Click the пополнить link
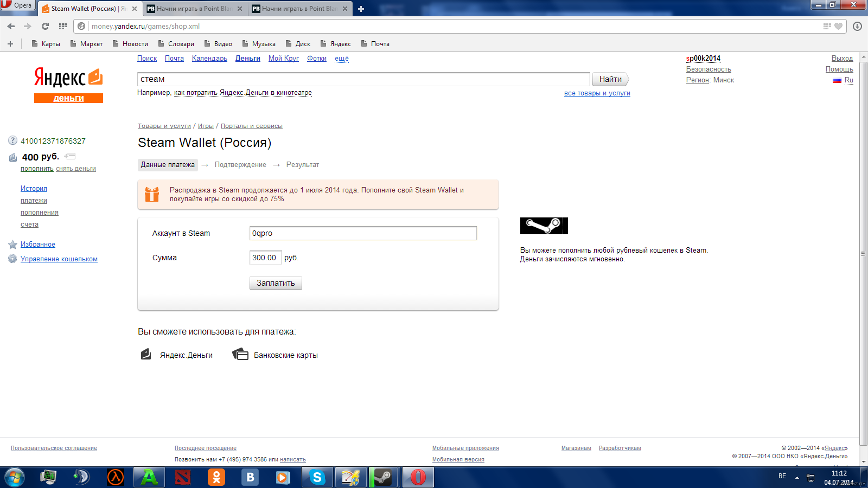The height and width of the screenshot is (488, 868). coord(37,169)
